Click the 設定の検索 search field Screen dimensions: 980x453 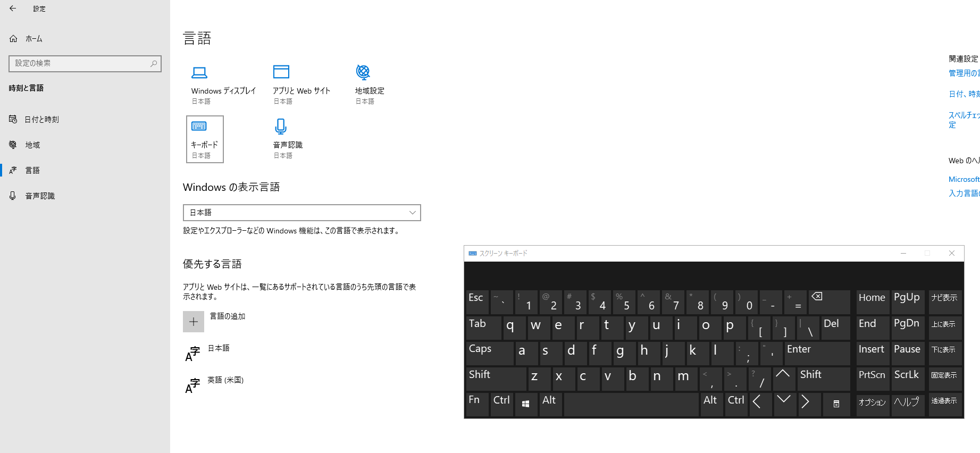point(85,63)
